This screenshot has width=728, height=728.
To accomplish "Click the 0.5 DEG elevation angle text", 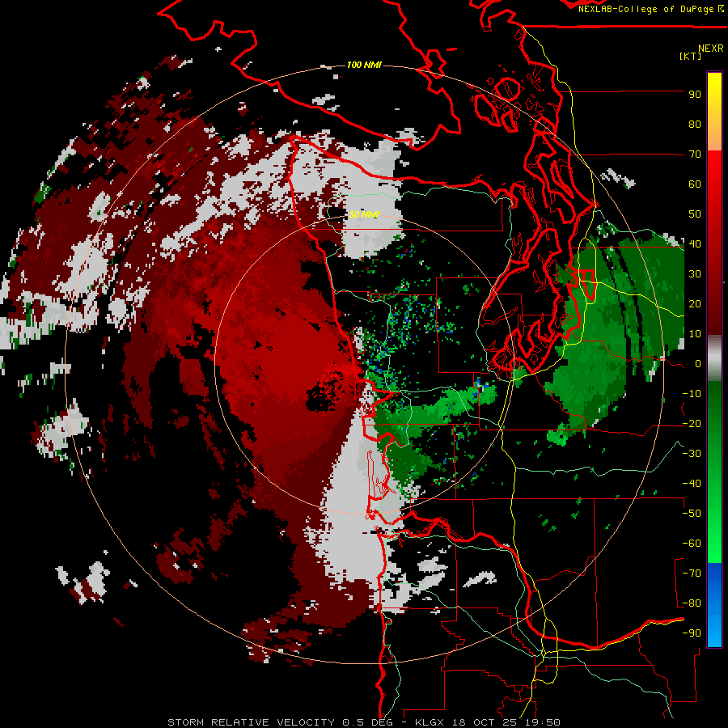I will 367,722.
